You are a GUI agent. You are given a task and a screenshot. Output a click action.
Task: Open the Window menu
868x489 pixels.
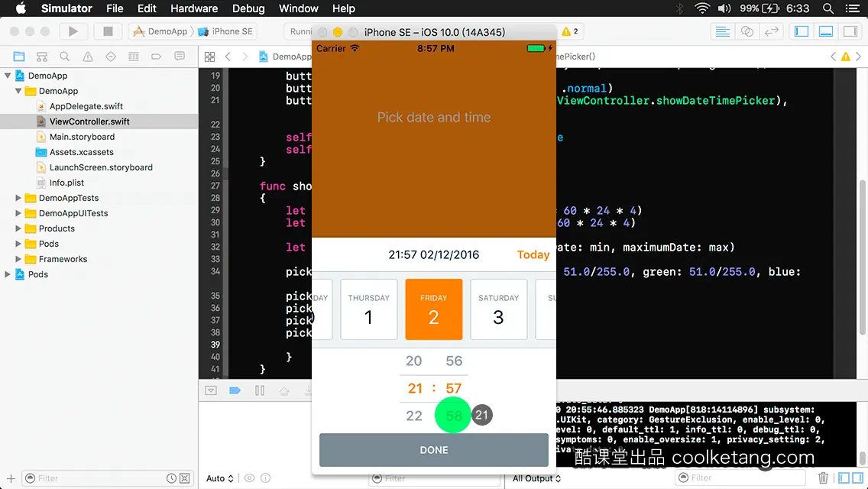pos(298,8)
